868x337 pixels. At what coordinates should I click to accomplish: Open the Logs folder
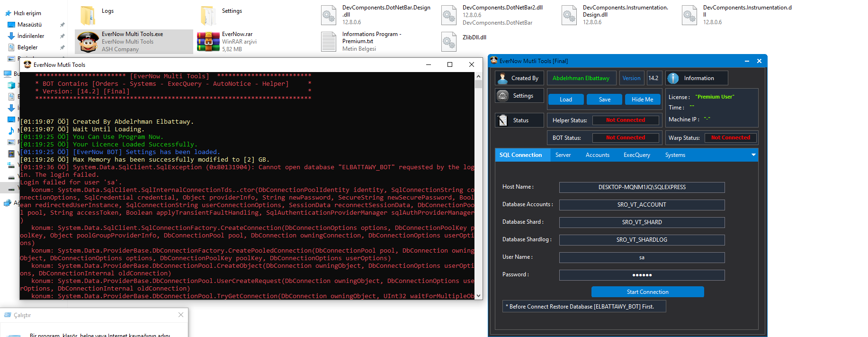coord(97,15)
